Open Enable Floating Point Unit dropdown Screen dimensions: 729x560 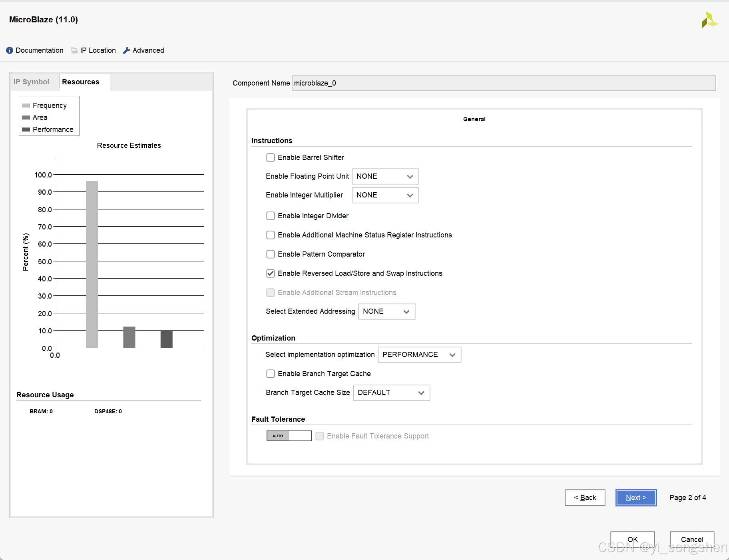point(385,176)
